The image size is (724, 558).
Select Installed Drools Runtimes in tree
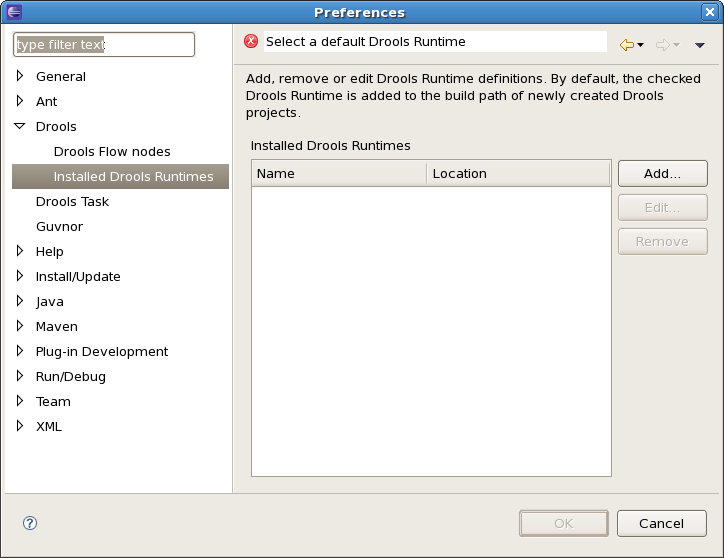click(133, 177)
